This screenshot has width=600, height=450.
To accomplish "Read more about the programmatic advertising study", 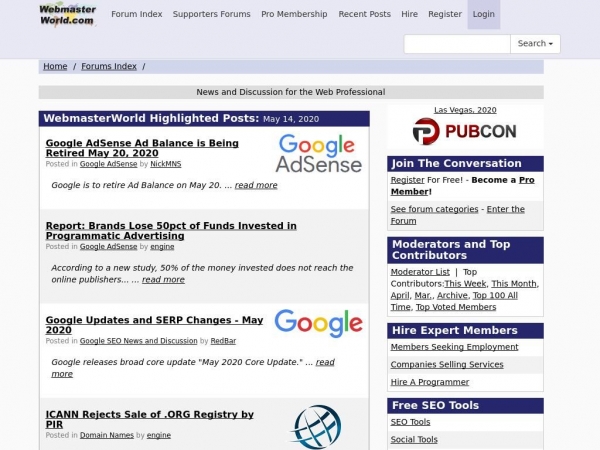I will click(163, 280).
